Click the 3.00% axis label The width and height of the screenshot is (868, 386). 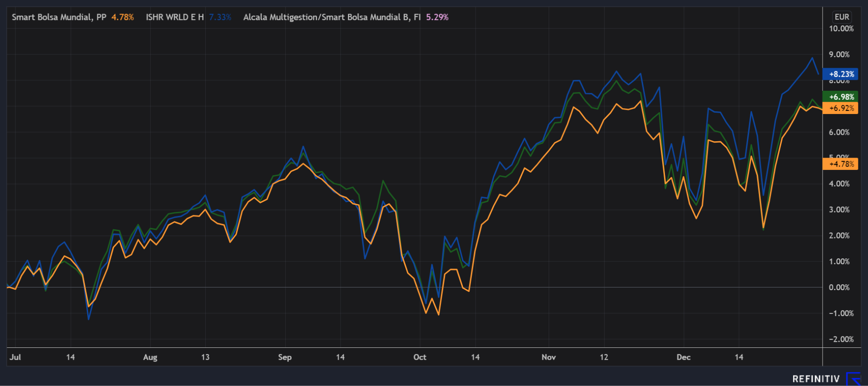point(839,210)
